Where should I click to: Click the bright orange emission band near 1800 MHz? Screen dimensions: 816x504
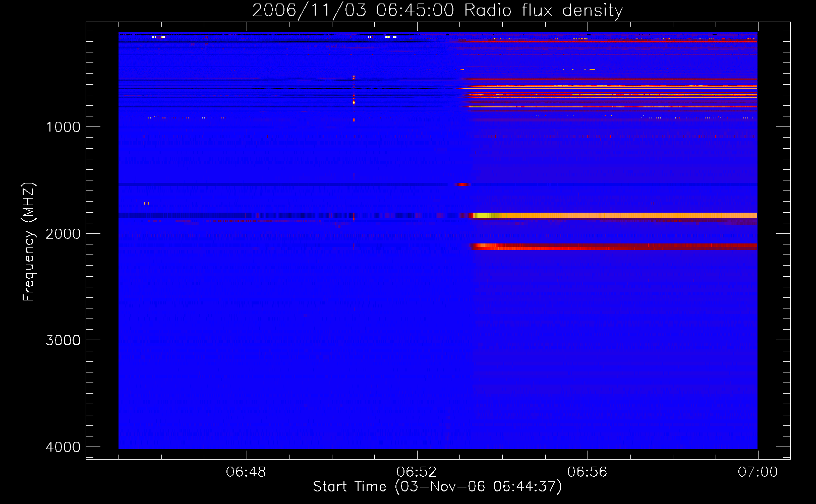click(x=615, y=215)
